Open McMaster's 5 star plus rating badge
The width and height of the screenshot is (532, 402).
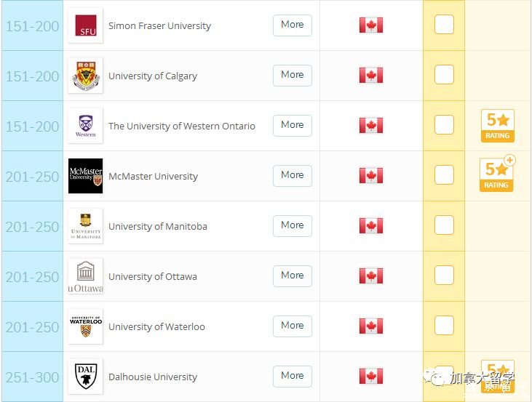(x=497, y=174)
